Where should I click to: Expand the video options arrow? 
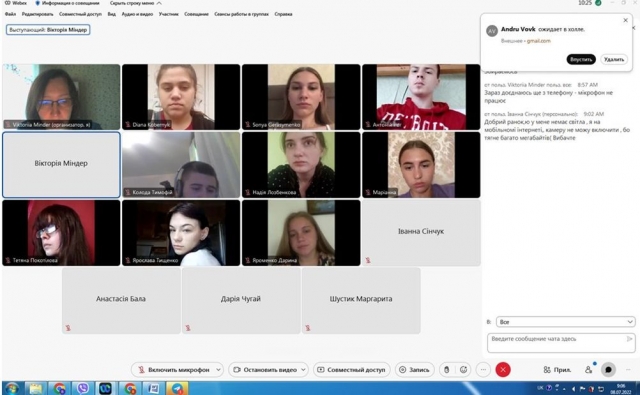[x=303, y=370]
